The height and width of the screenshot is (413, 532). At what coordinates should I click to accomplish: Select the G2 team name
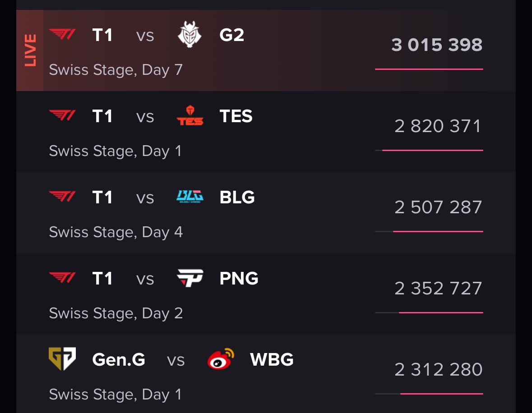[x=232, y=35]
